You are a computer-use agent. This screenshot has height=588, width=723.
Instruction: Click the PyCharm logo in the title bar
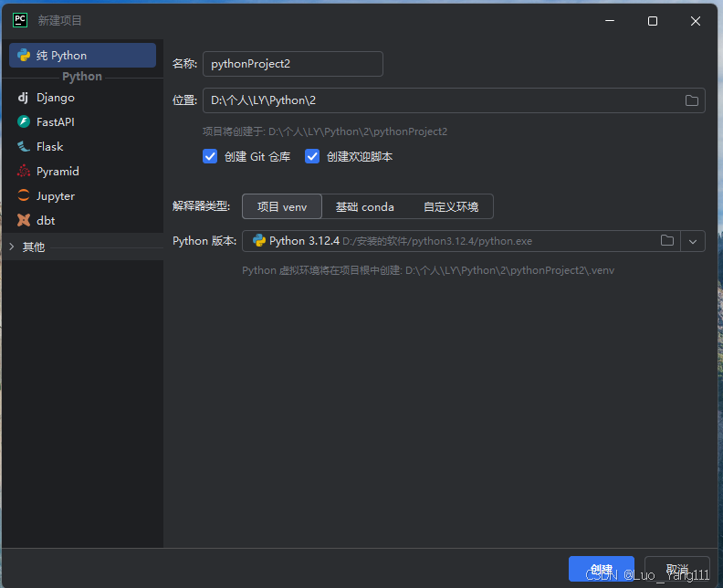[x=20, y=20]
